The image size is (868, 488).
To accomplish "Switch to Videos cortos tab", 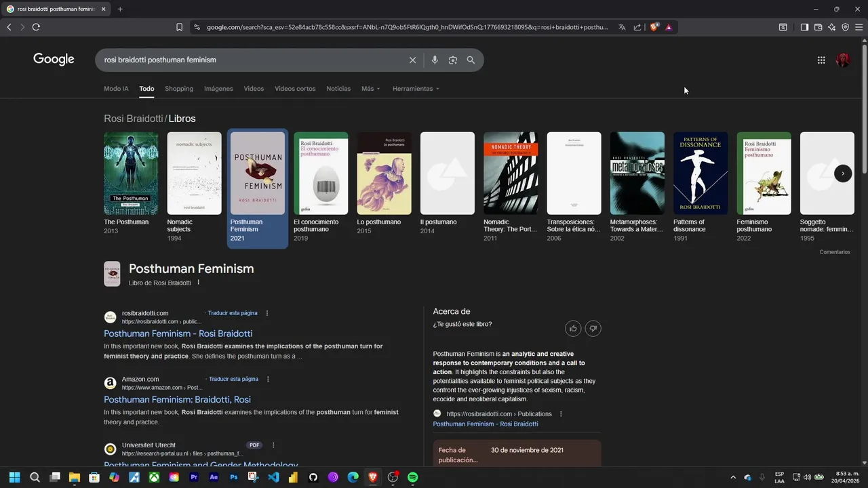I will [x=295, y=89].
